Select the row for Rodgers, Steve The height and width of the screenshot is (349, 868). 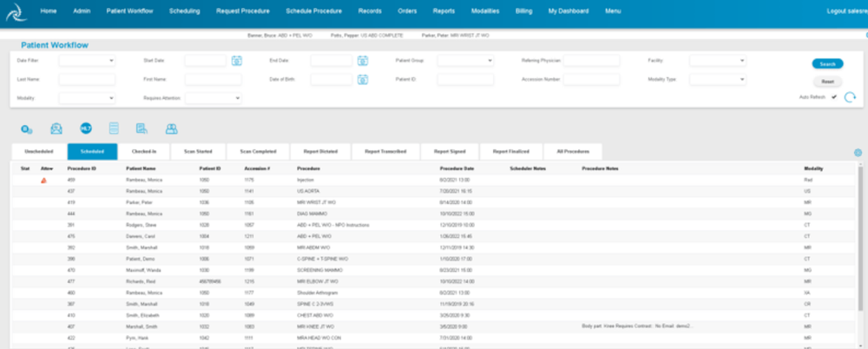click(x=435, y=225)
